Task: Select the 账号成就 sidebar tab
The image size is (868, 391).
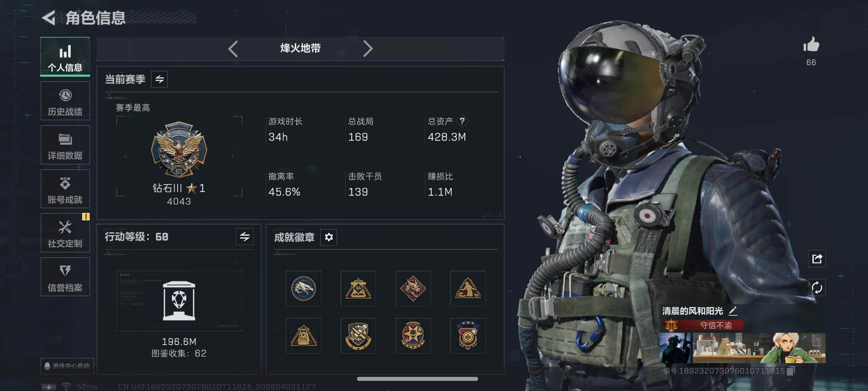Action: 65,189
